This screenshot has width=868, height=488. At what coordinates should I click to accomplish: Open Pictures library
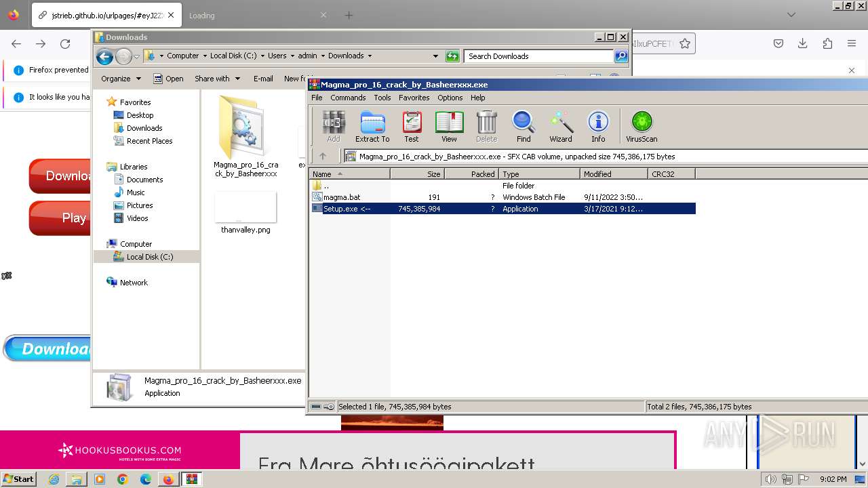point(134,205)
